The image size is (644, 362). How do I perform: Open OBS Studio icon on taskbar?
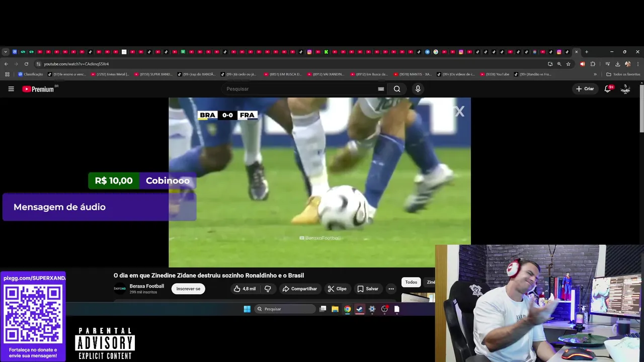384,309
